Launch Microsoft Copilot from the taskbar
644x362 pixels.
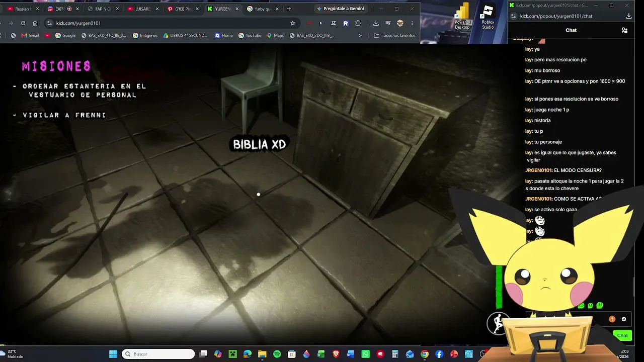tap(218, 354)
